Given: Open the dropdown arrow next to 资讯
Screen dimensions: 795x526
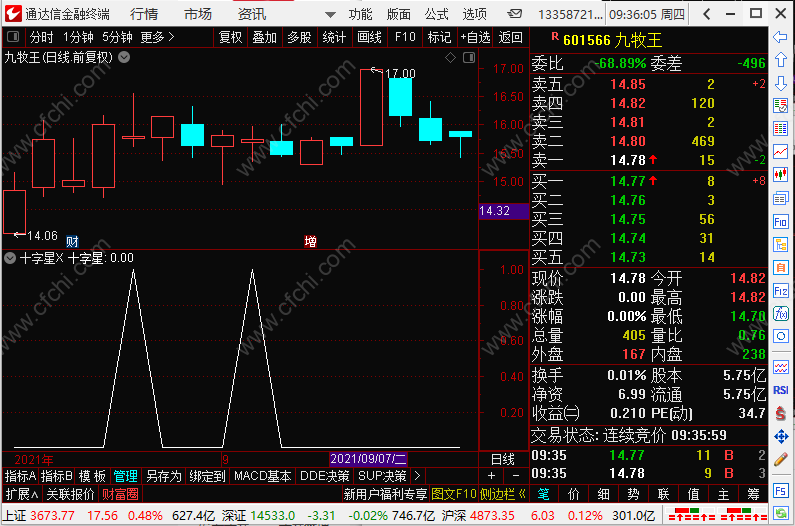Looking at the screenshot, I should (330, 15).
